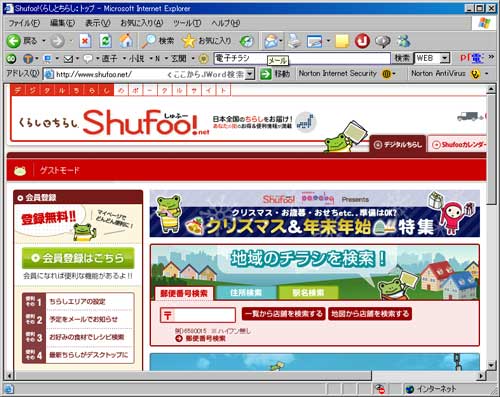Expand the WEB search type dropdown
Image resolution: width=500 pixels, height=397 pixels.
click(444, 58)
